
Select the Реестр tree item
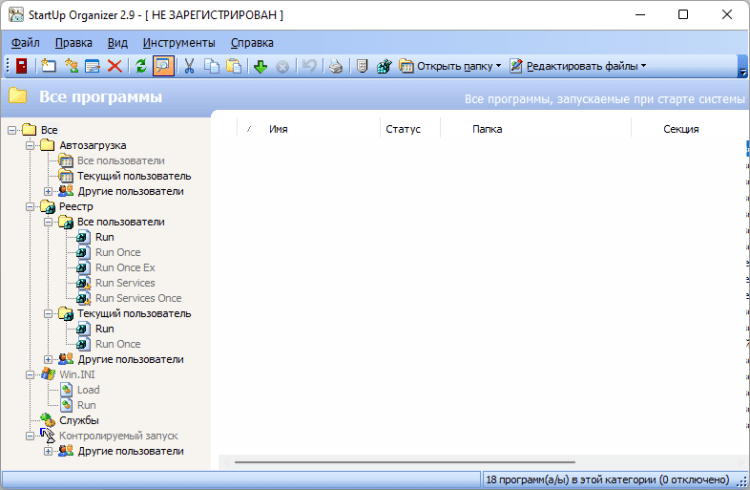(76, 207)
